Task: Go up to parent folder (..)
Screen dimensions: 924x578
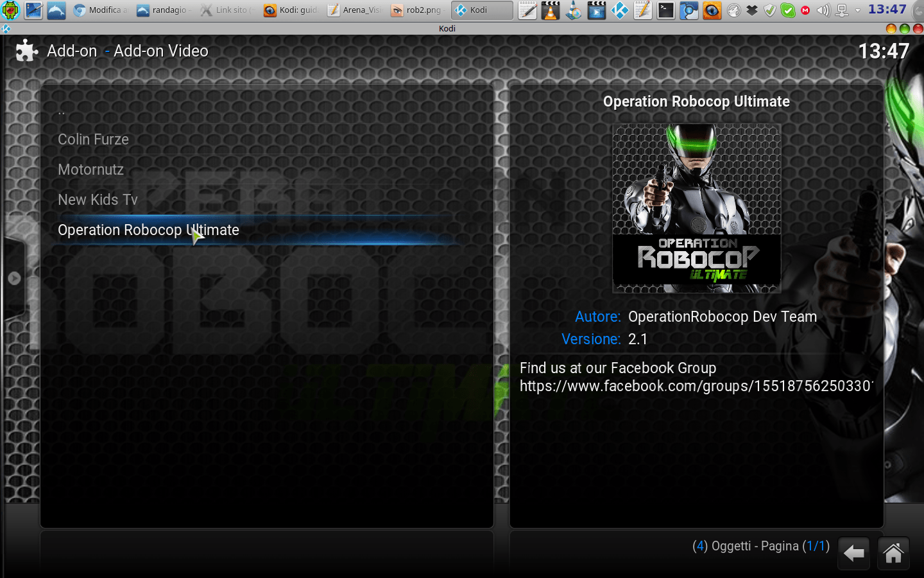Action: click(62, 111)
